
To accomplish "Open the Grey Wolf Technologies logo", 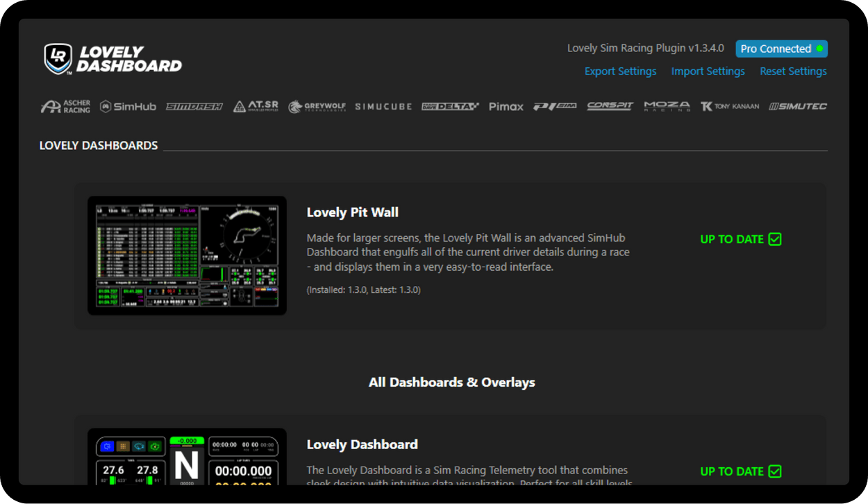I will tap(317, 106).
